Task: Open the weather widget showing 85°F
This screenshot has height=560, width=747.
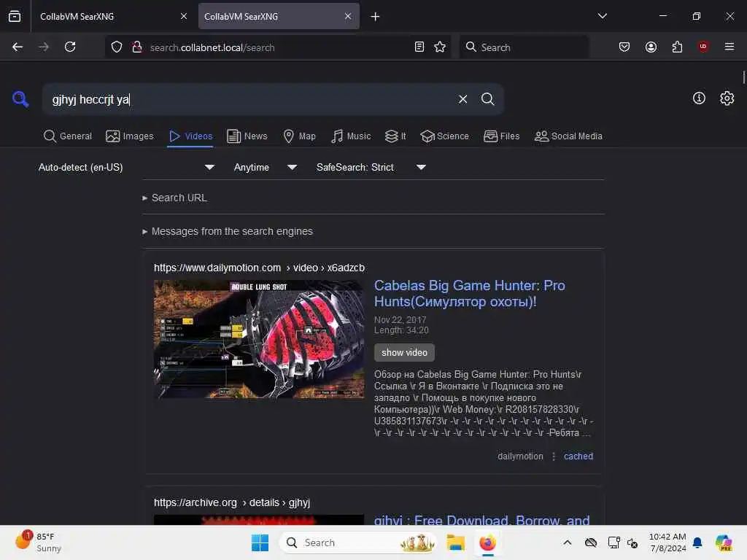Action: tap(39, 542)
